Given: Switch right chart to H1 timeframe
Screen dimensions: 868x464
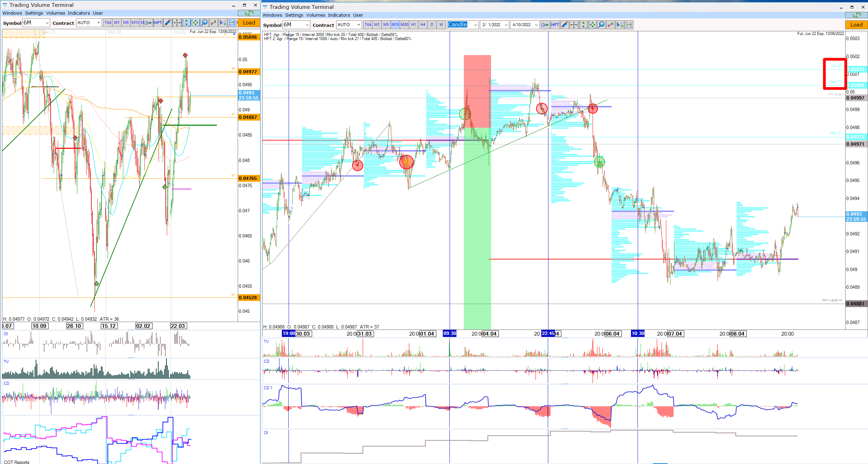Looking at the screenshot, I should pyautogui.click(x=414, y=25).
